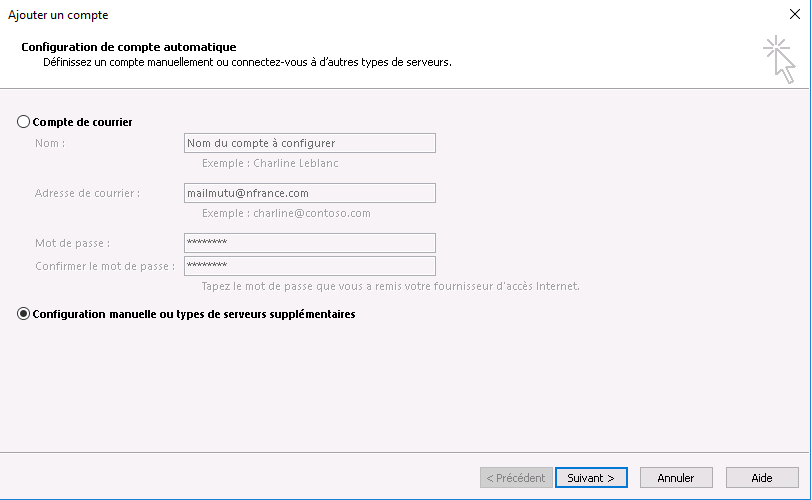This screenshot has width=812, height=500.
Task: Click the "Nom :" label
Action: point(50,143)
